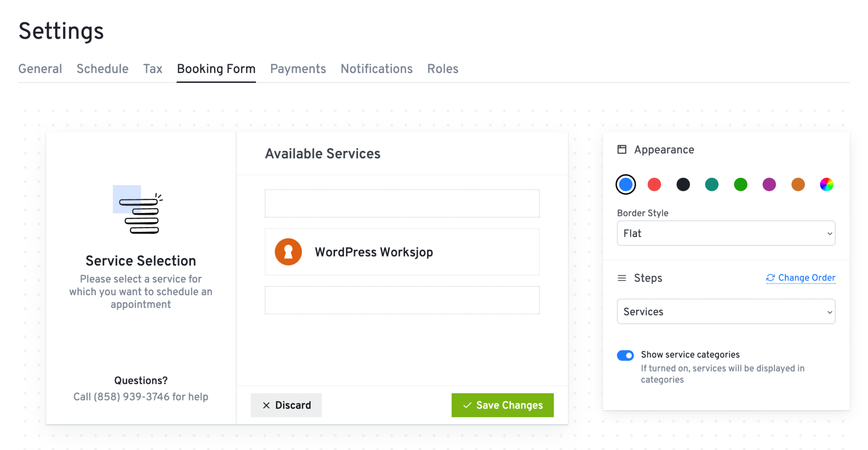The image size is (868, 450).
Task: Switch to the Payments tab
Action: (298, 69)
